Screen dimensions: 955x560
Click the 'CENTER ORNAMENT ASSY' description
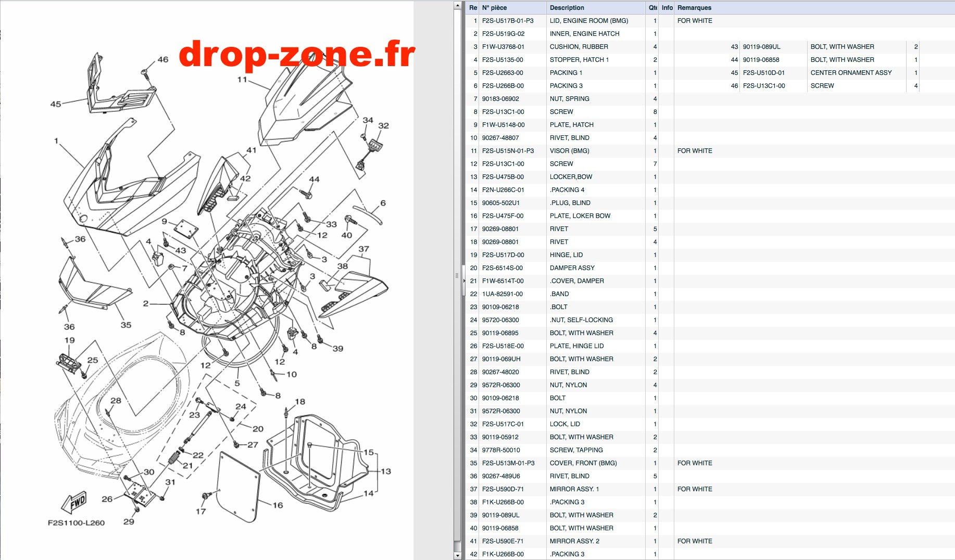851,73
